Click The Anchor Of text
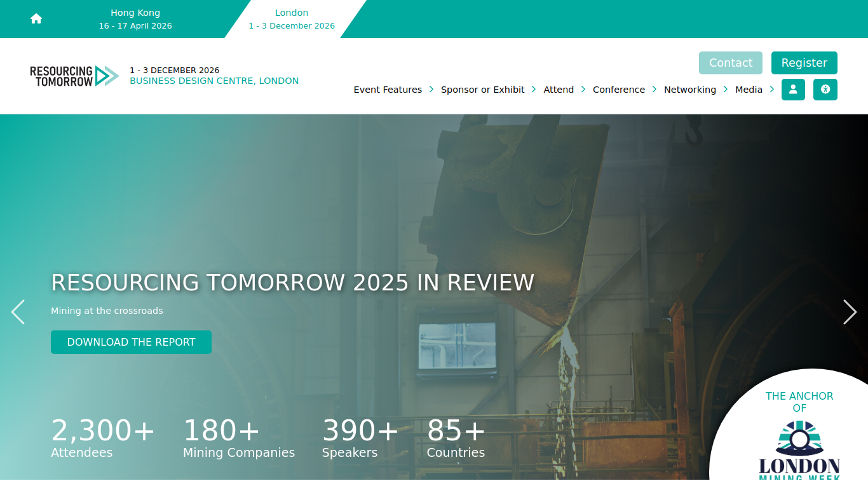 (x=799, y=402)
